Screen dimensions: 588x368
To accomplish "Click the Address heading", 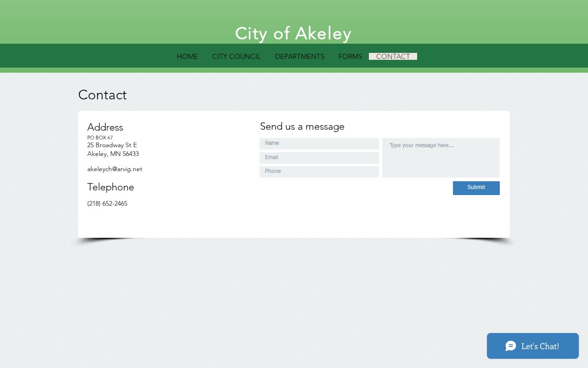I will 105,127.
